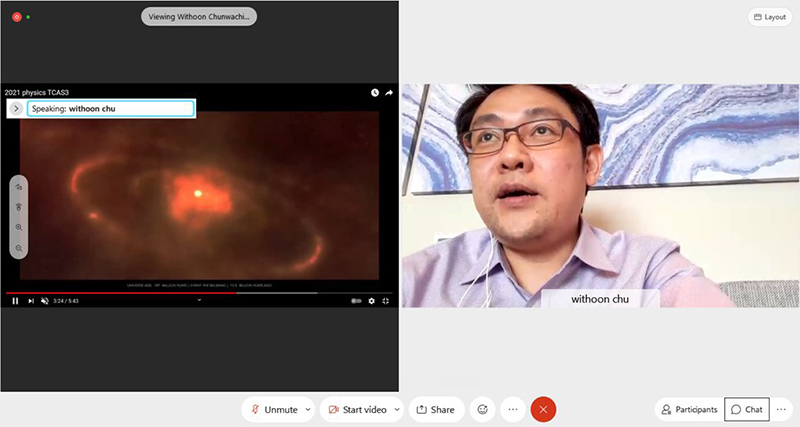800x427 pixels.
Task: Open the Participants panel
Action: 689,409
